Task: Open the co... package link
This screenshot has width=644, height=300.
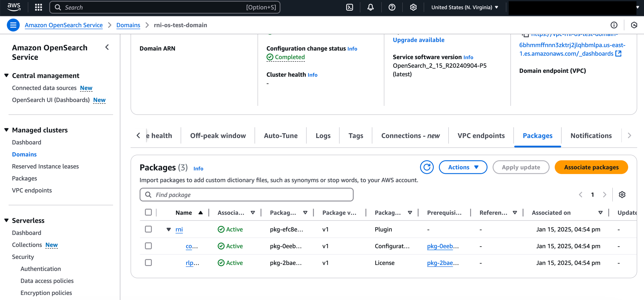Action: pos(192,246)
